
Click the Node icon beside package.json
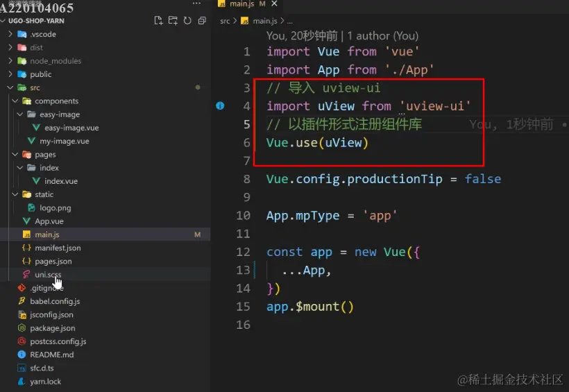[x=22, y=327]
